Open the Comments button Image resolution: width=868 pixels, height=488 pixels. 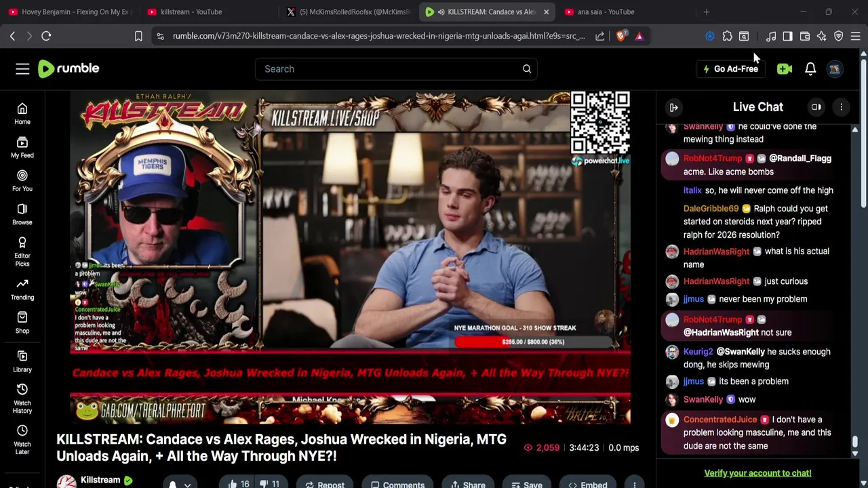coord(397,484)
